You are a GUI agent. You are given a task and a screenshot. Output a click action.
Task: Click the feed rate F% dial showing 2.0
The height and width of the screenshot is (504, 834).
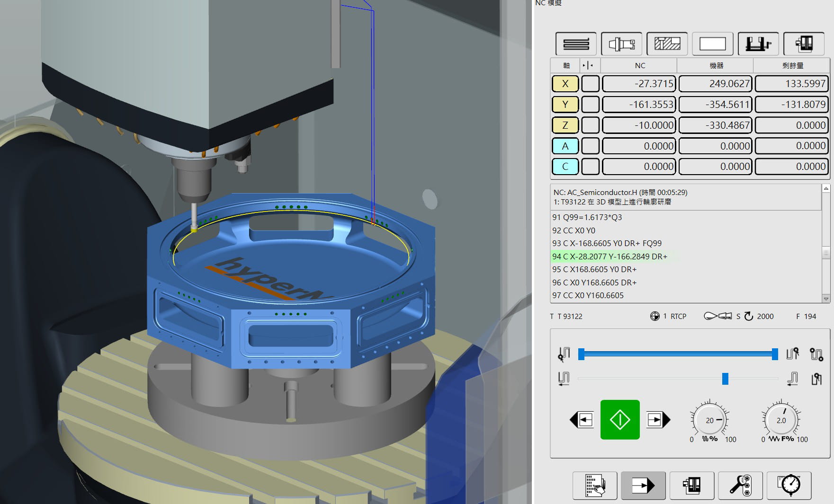tap(781, 420)
